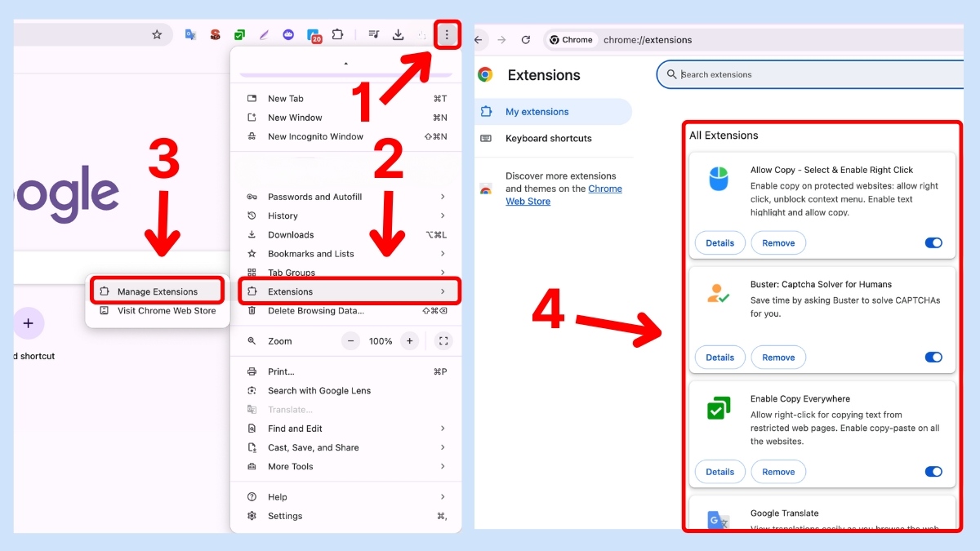Screen dimensions: 980x551
Task: Click the Chrome logo beside Extensions heading
Action: pyautogui.click(x=485, y=75)
